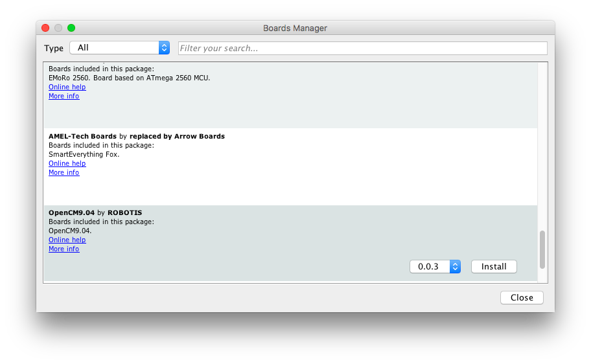Open the Type filter dropdown showing All
Viewport: 591px width, 364px height.
[119, 48]
